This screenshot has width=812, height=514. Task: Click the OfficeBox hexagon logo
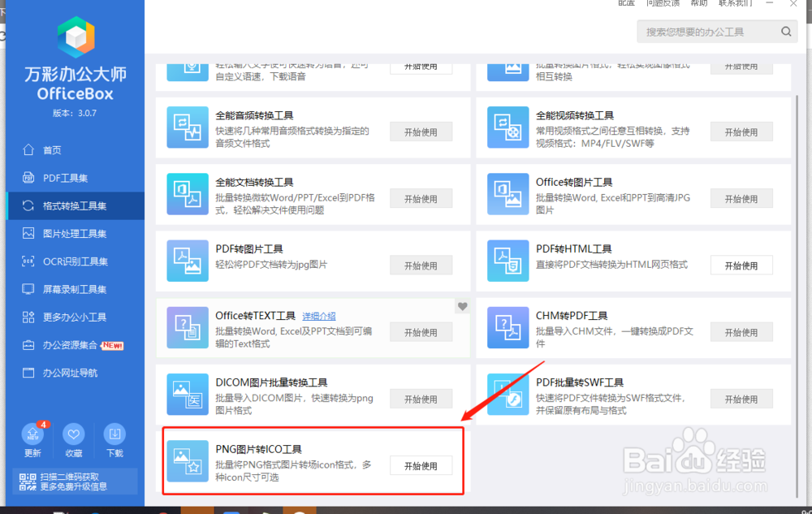click(x=76, y=37)
